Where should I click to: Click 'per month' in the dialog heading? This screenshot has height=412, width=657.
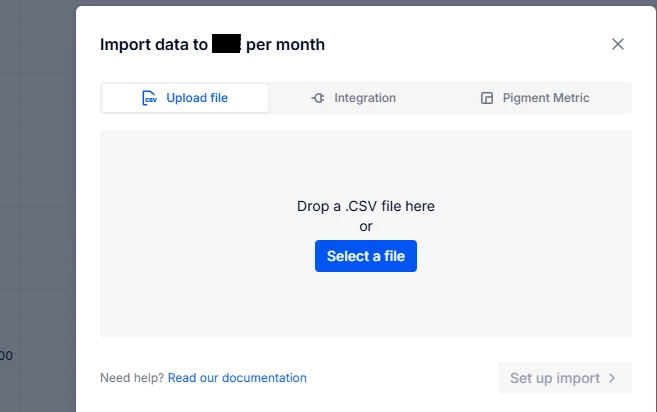285,44
